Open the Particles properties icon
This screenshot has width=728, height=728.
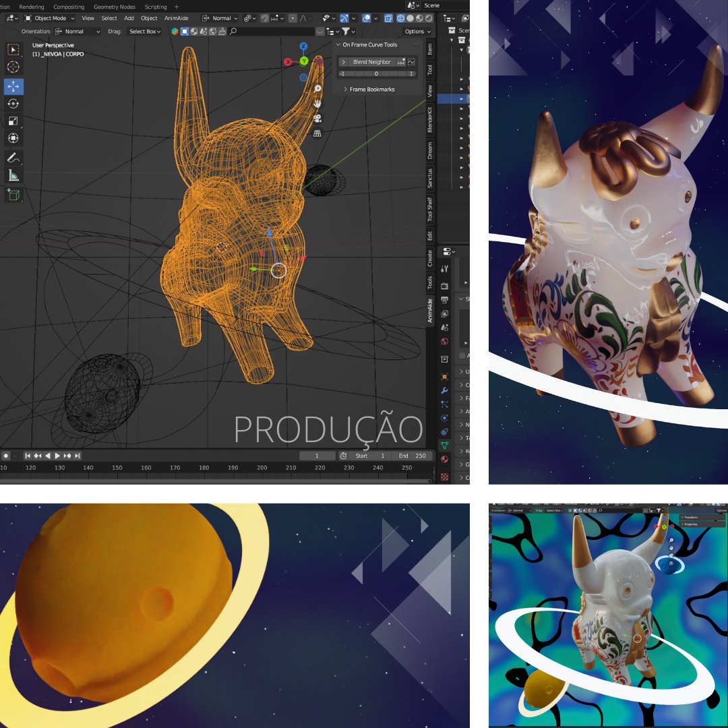coord(444,404)
